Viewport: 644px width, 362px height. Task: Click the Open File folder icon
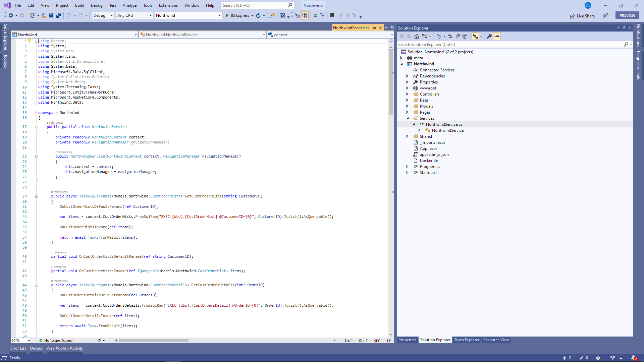pos(44,15)
